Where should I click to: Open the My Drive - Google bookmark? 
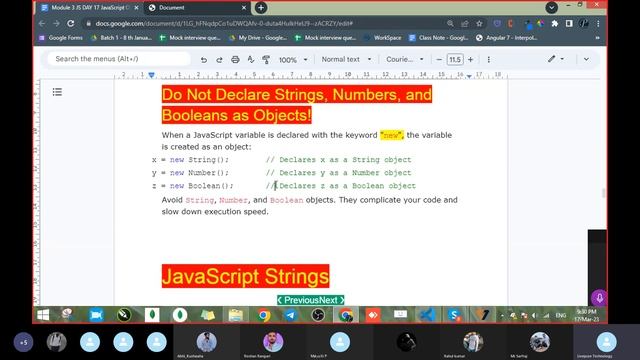click(x=258, y=38)
